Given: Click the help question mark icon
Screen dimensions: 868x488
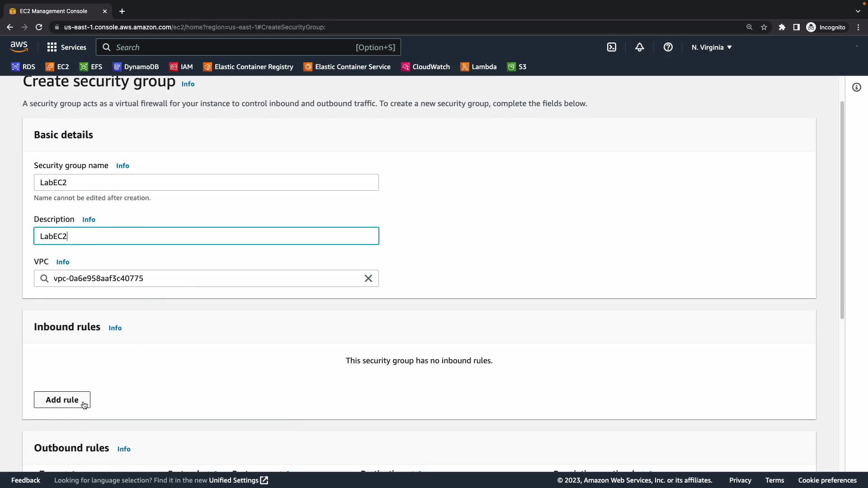Looking at the screenshot, I should 668,47.
